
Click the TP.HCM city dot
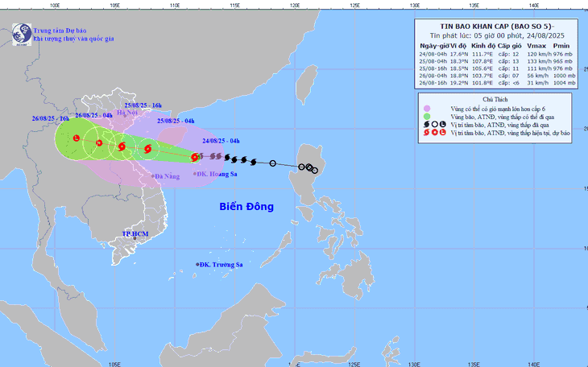(135, 238)
